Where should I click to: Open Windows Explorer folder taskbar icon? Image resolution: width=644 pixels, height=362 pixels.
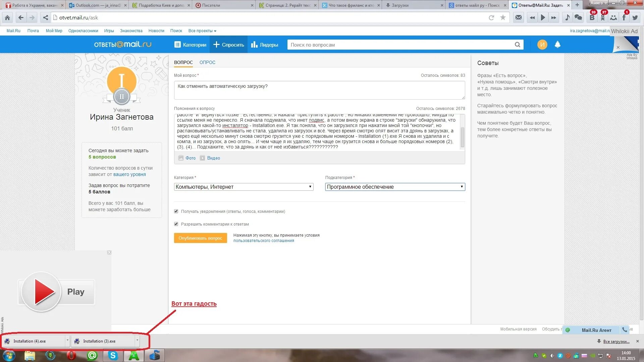[30, 355]
